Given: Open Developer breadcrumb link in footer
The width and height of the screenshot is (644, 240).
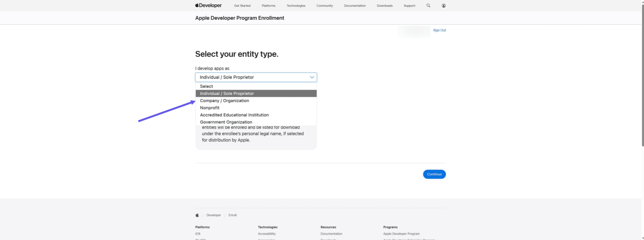Looking at the screenshot, I should (x=214, y=215).
